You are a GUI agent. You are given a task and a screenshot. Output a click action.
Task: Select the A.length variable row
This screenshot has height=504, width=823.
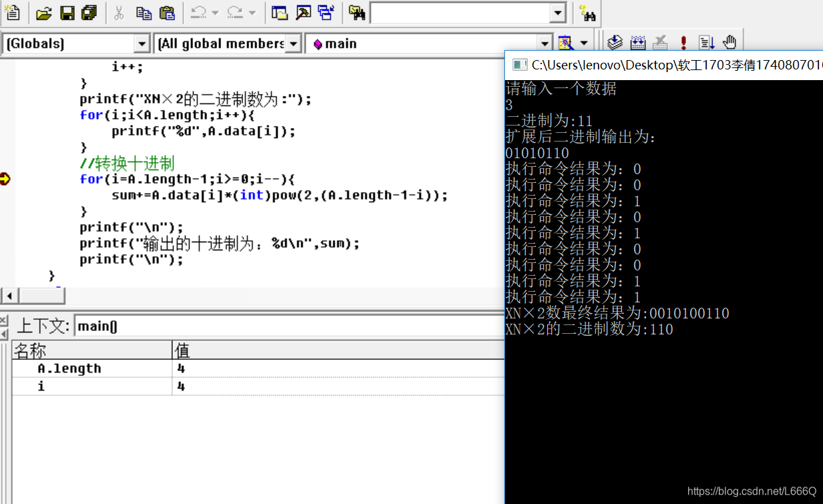click(258, 368)
